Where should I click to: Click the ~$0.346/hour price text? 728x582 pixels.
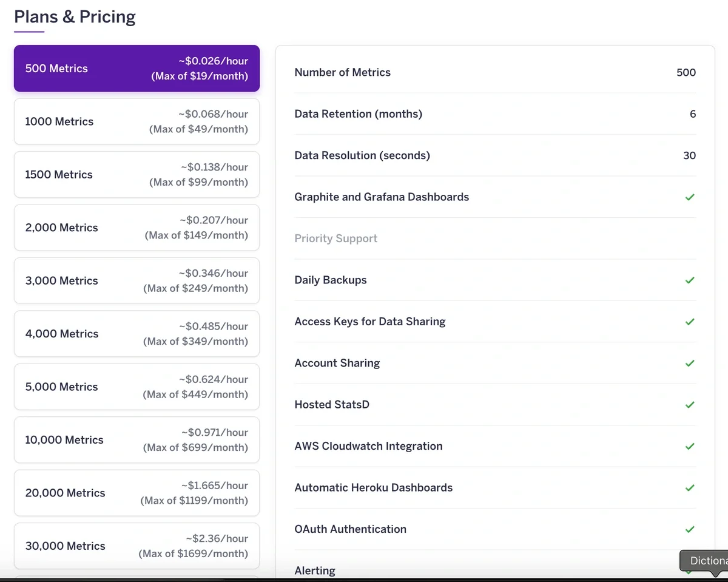coord(214,273)
